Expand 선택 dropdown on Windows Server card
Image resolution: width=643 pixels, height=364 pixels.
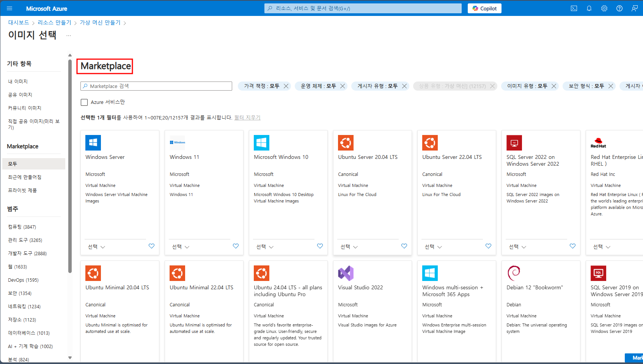(x=97, y=247)
